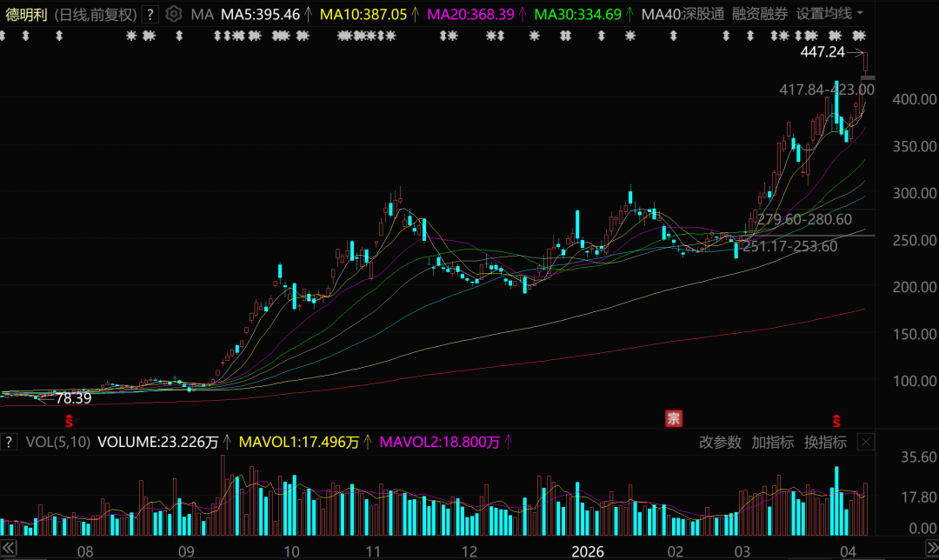Jump forward with the double-right arrow
The width and height of the screenshot is (939, 560).
pyautogui.click(x=932, y=548)
